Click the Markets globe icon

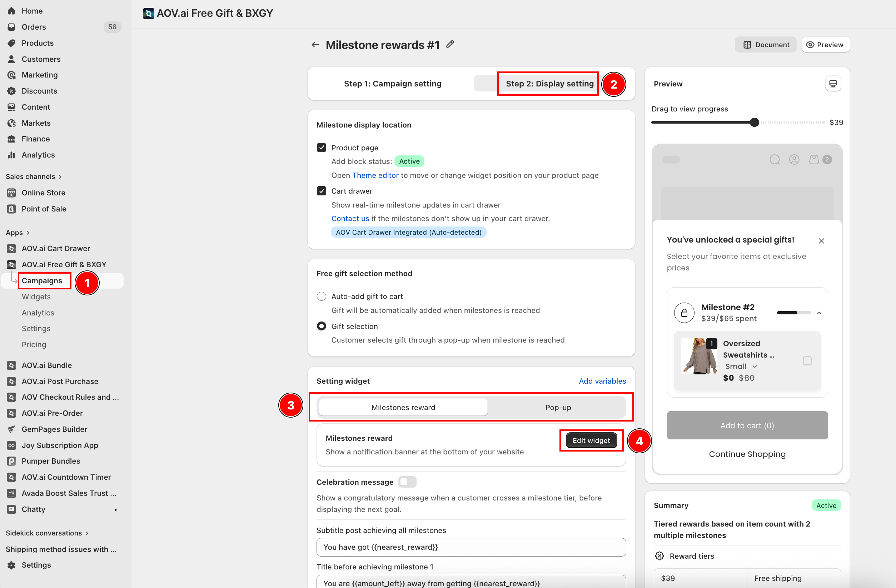tap(12, 123)
